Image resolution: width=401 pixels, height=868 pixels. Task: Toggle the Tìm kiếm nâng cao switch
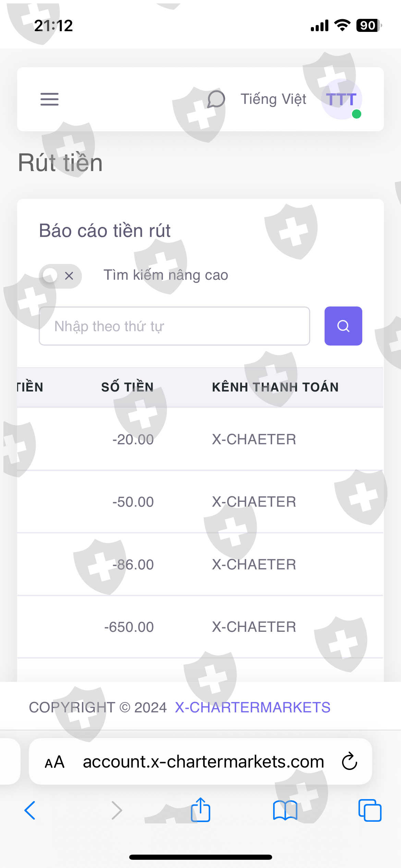pos(60,276)
